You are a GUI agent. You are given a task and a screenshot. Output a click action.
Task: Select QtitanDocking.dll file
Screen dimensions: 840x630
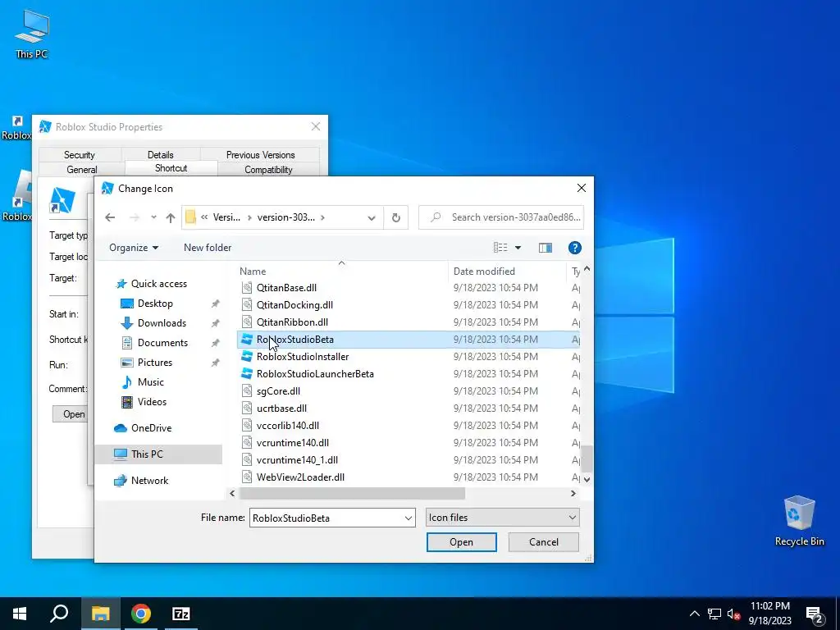294,305
